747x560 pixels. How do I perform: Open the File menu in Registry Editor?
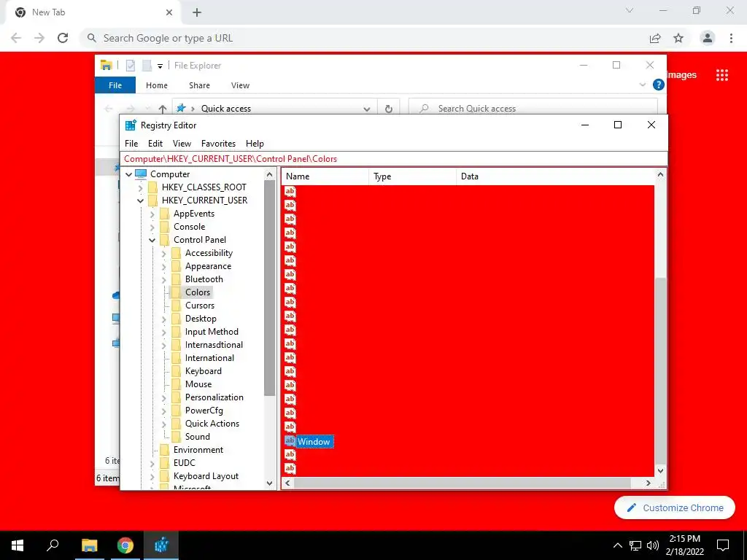tap(131, 144)
